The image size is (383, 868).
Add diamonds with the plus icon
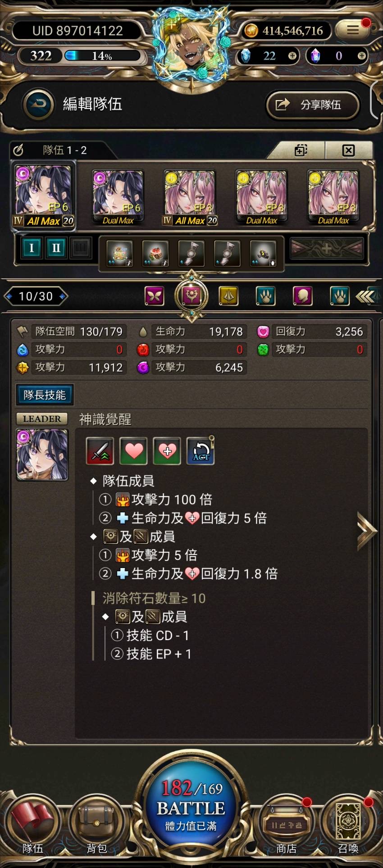click(292, 56)
